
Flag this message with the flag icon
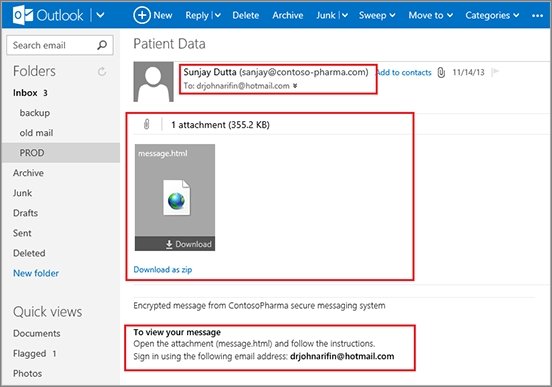coord(495,72)
